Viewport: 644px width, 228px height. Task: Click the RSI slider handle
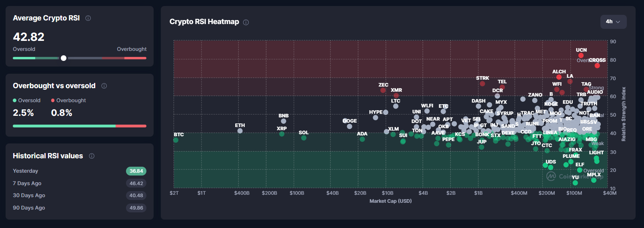click(64, 58)
